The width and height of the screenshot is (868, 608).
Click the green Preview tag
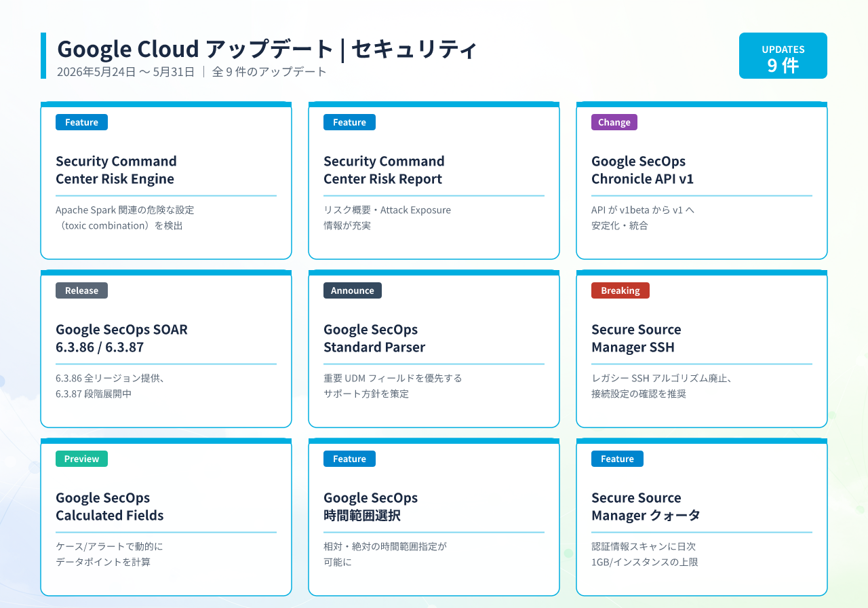[81, 459]
